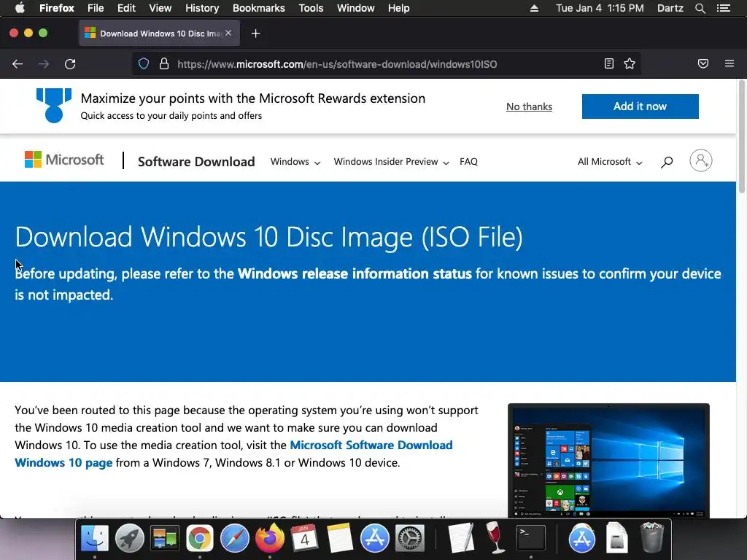Show site security padlock information

(164, 64)
